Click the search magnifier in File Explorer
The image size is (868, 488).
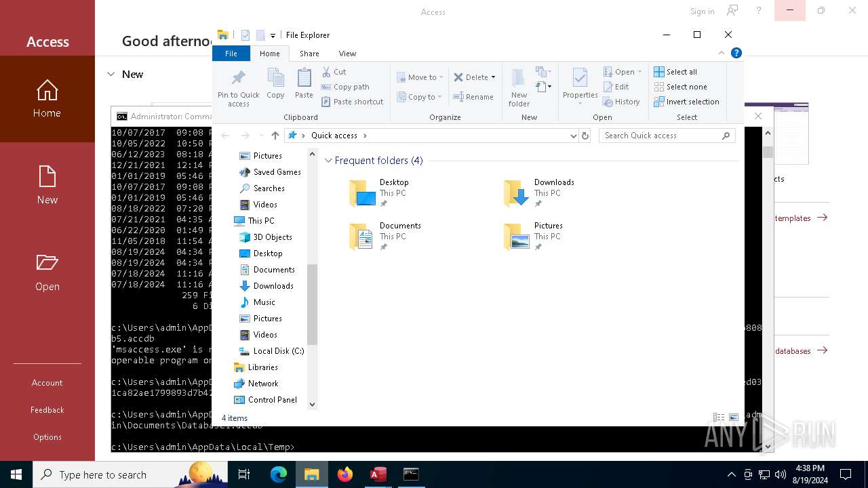point(726,136)
